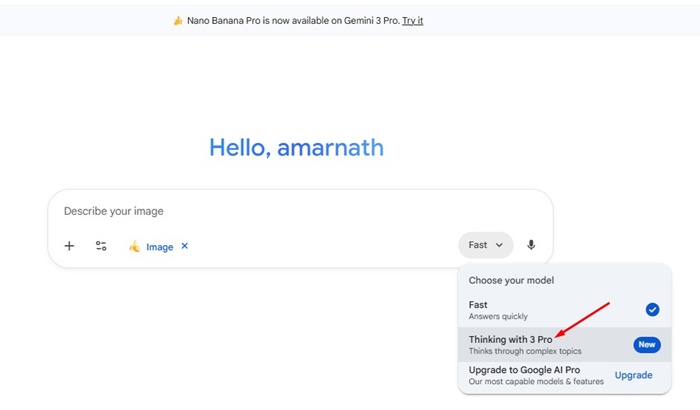Click the Image chip label
The width and height of the screenshot is (700, 410).
point(159,247)
